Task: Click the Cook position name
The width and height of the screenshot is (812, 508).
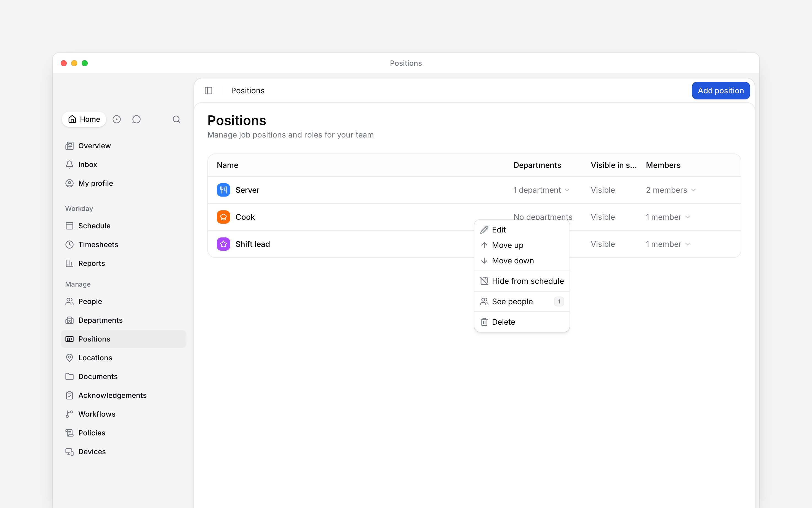Action: tap(245, 217)
